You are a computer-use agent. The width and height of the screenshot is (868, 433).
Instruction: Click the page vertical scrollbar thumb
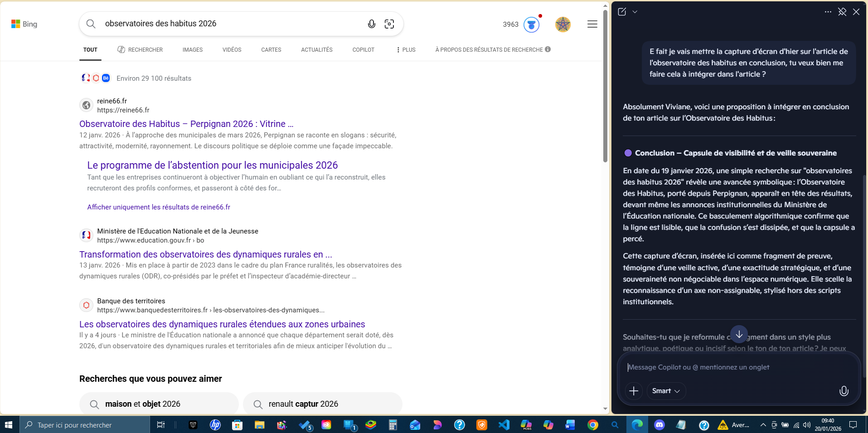pyautogui.click(x=605, y=86)
